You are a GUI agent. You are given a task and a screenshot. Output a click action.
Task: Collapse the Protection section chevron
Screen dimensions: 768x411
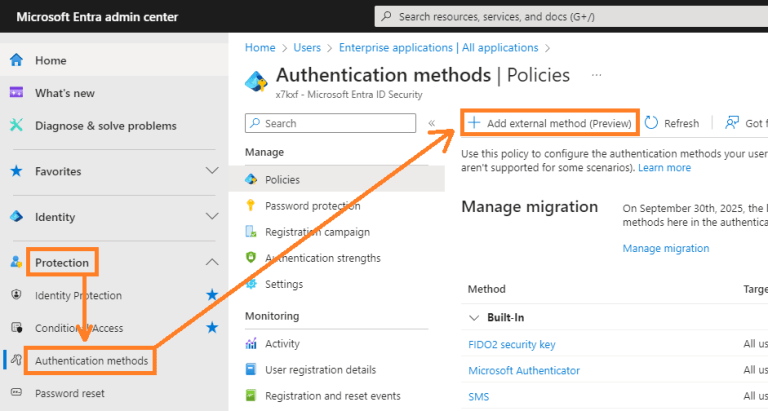(212, 262)
